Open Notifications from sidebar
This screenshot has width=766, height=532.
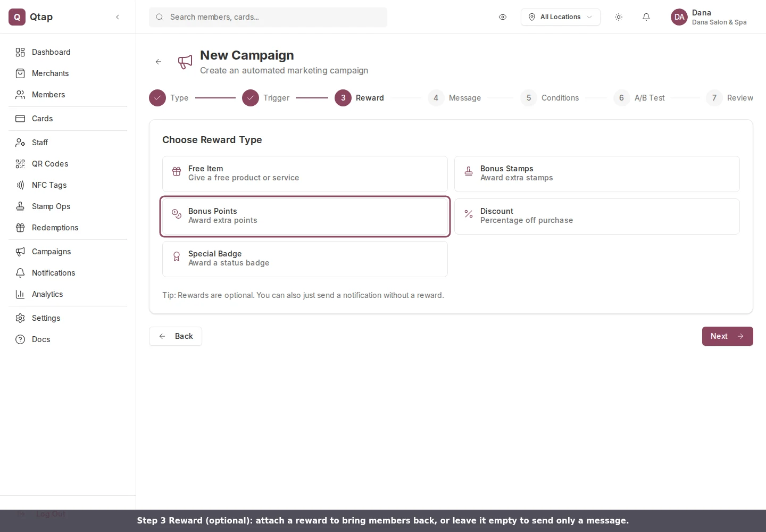(x=68, y=273)
